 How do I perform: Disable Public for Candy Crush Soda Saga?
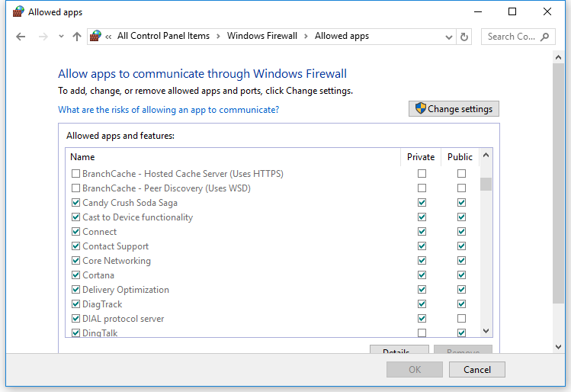pyautogui.click(x=461, y=203)
